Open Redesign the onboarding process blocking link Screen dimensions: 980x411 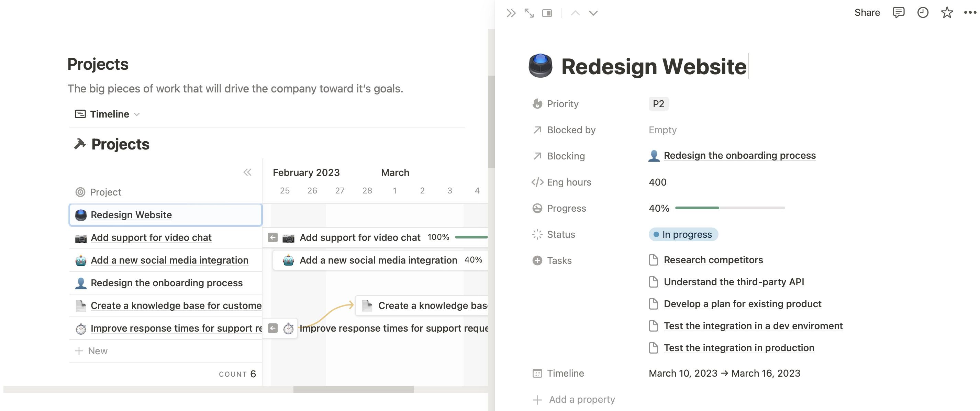pos(739,156)
